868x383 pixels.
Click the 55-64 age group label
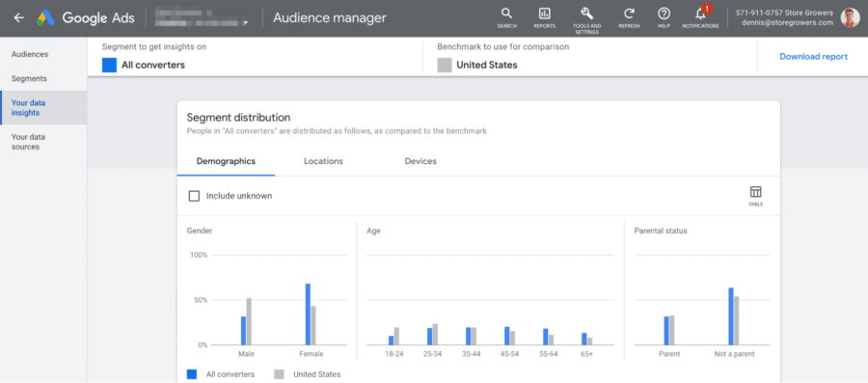548,354
